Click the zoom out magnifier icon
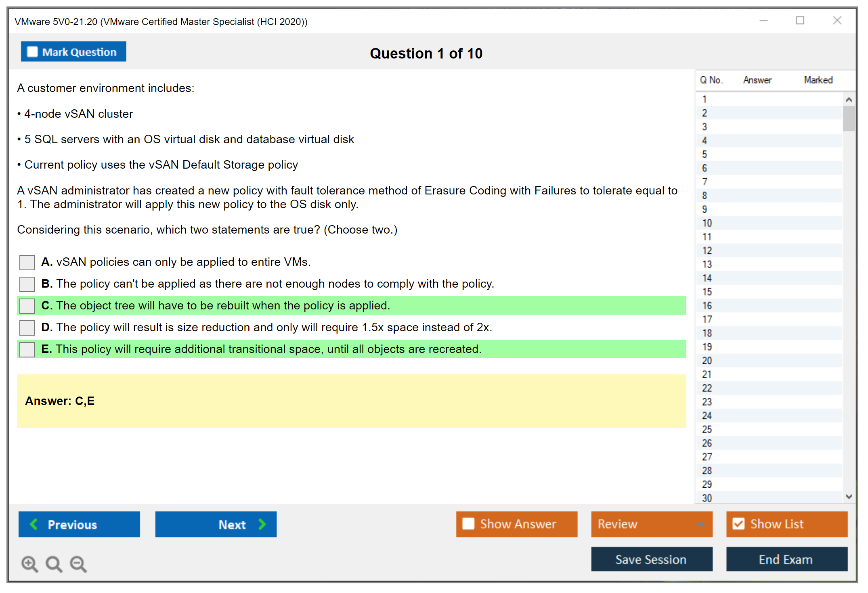Viewport: 868px width, 593px height. click(78, 564)
